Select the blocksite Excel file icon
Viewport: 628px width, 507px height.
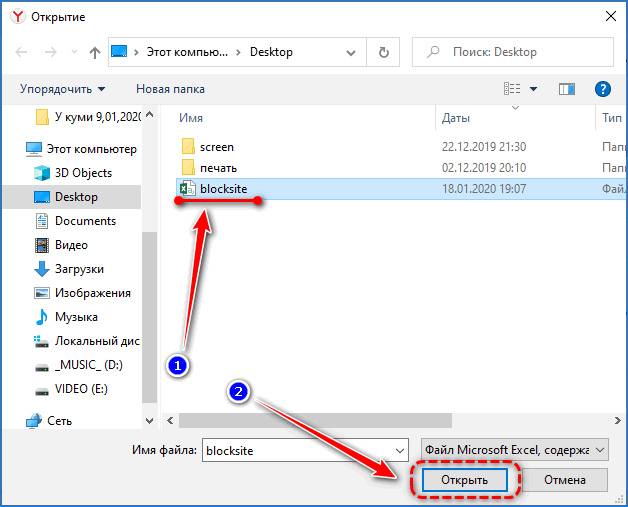click(x=187, y=188)
